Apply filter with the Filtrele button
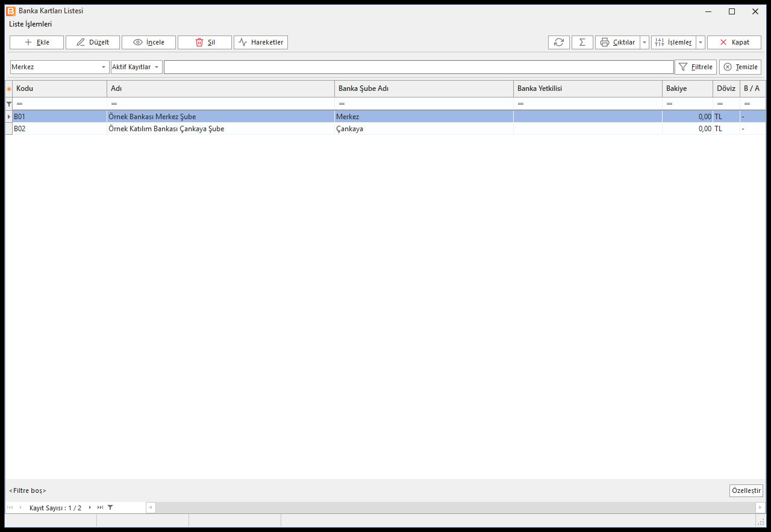 (x=696, y=67)
